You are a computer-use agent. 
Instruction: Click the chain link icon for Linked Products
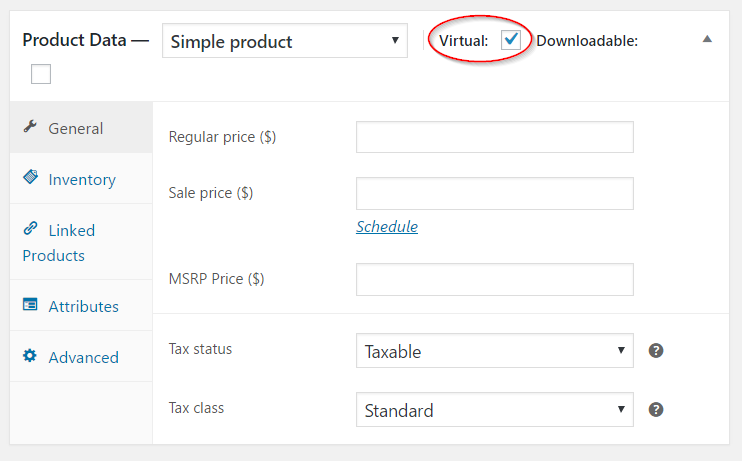coord(30,229)
